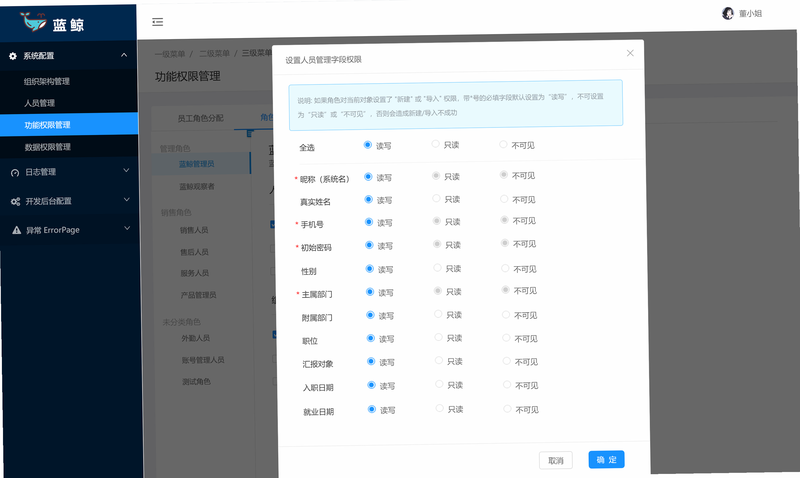The height and width of the screenshot is (478, 800).
Task: Click the blue whale logo icon
Action: (x=34, y=22)
